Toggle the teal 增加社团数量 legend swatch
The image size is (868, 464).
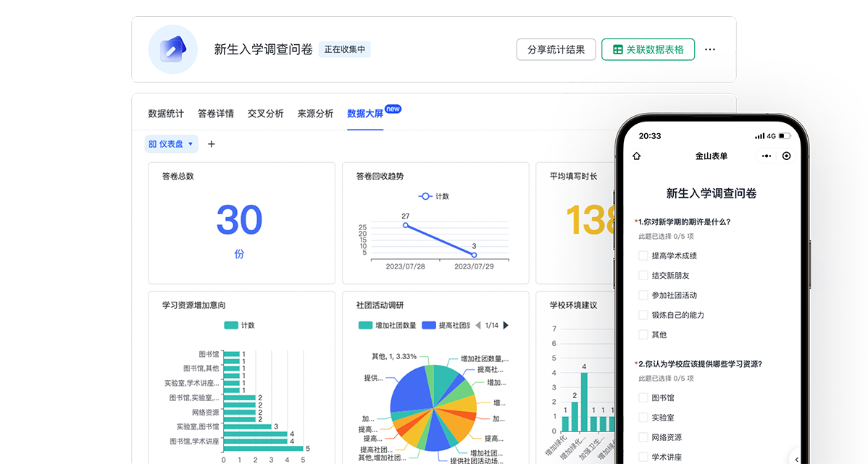tap(365, 325)
